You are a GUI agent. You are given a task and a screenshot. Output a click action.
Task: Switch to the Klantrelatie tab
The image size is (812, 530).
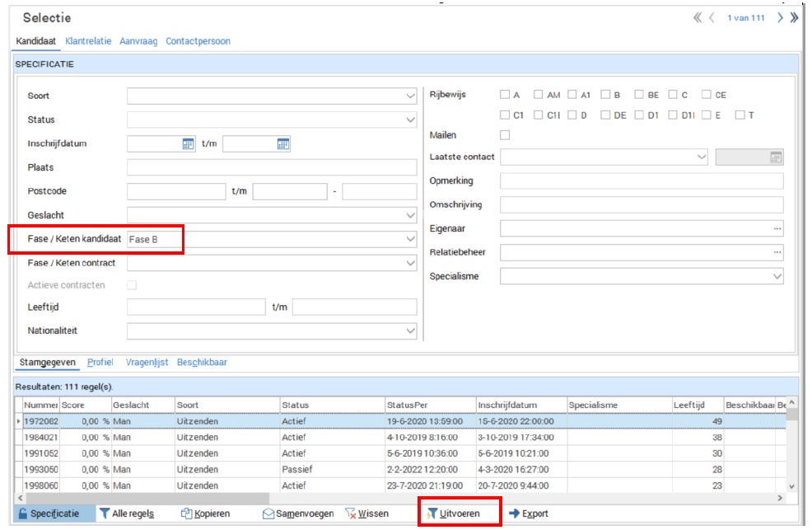click(88, 41)
